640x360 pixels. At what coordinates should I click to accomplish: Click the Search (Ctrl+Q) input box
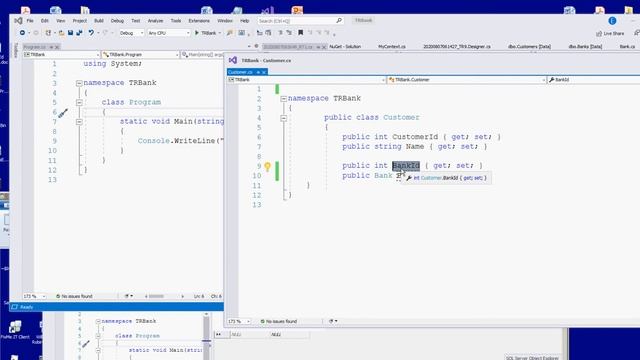click(x=300, y=20)
